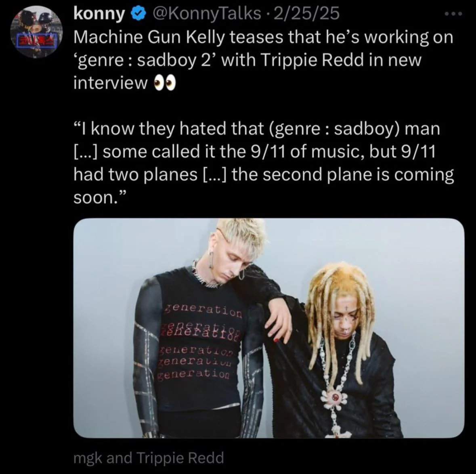476x474 pixels.
Task: Click the 'mgk and Trippie Redd' caption
Action: point(149,457)
